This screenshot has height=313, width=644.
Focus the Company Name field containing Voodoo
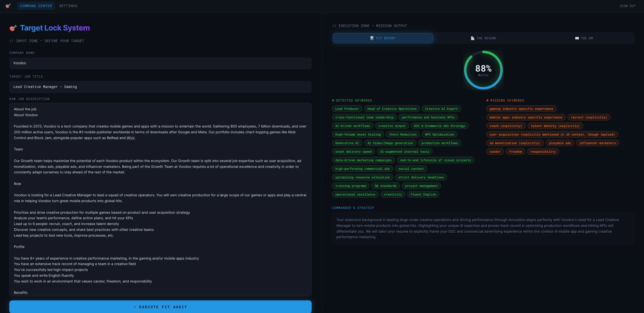point(160,63)
